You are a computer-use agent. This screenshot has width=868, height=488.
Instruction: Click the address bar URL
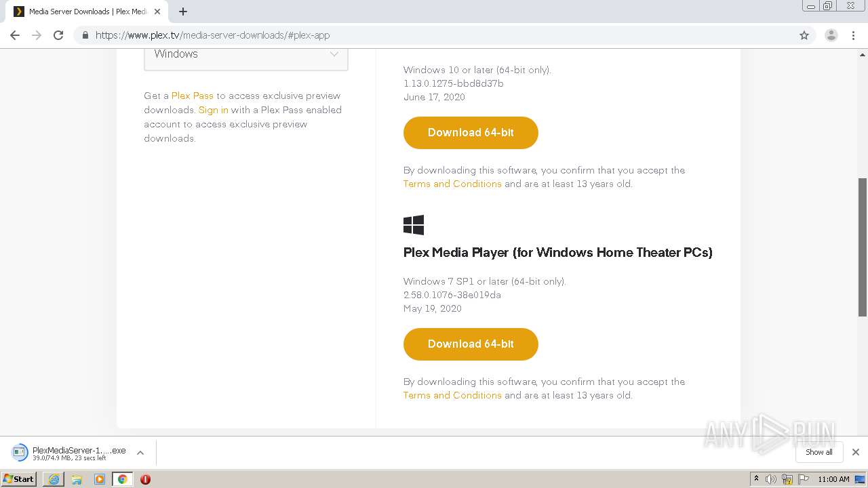(212, 35)
